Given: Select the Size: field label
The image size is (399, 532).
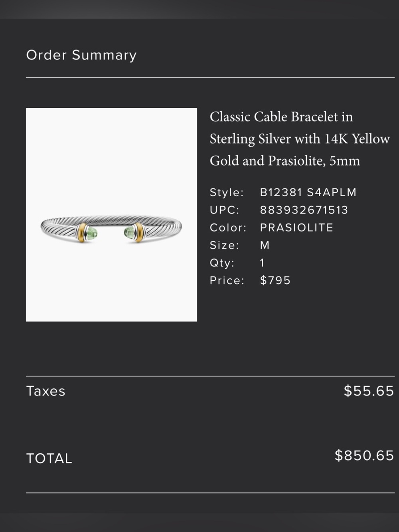Looking at the screenshot, I should coord(224,245).
